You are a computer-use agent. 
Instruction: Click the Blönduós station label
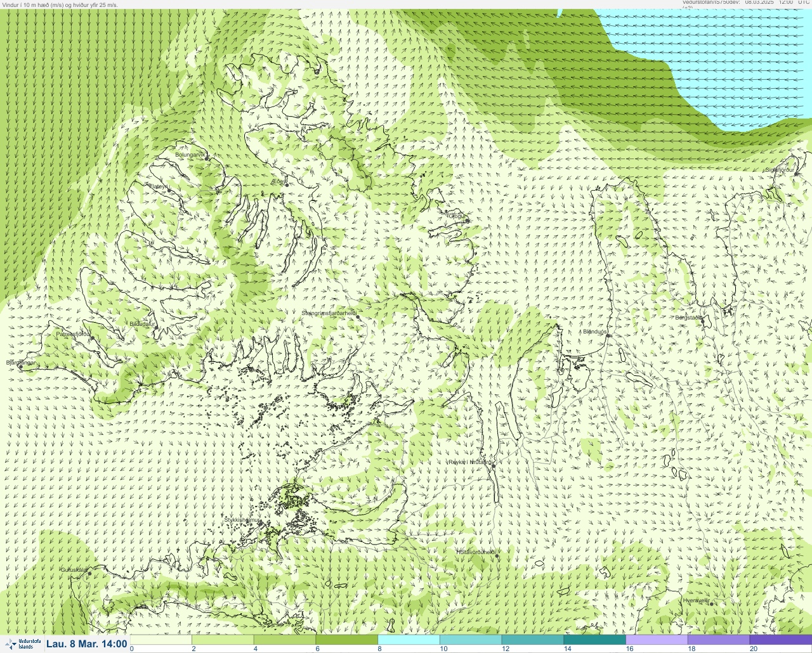594,332
